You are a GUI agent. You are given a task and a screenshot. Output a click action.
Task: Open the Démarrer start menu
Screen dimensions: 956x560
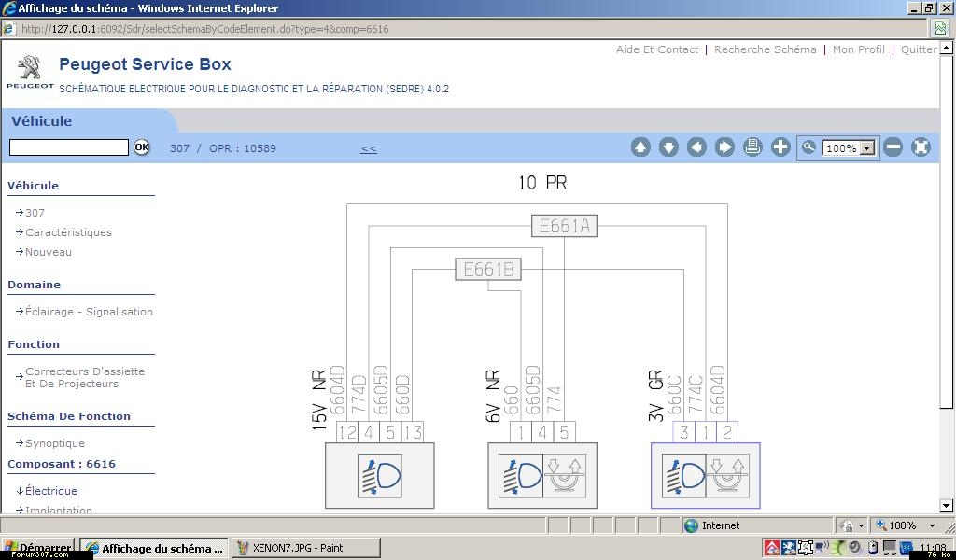click(x=37, y=548)
